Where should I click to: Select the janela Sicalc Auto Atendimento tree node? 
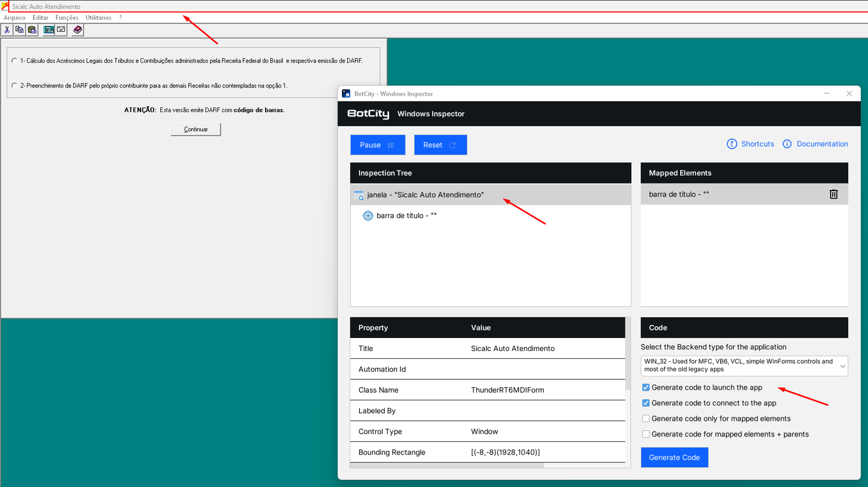tap(425, 195)
